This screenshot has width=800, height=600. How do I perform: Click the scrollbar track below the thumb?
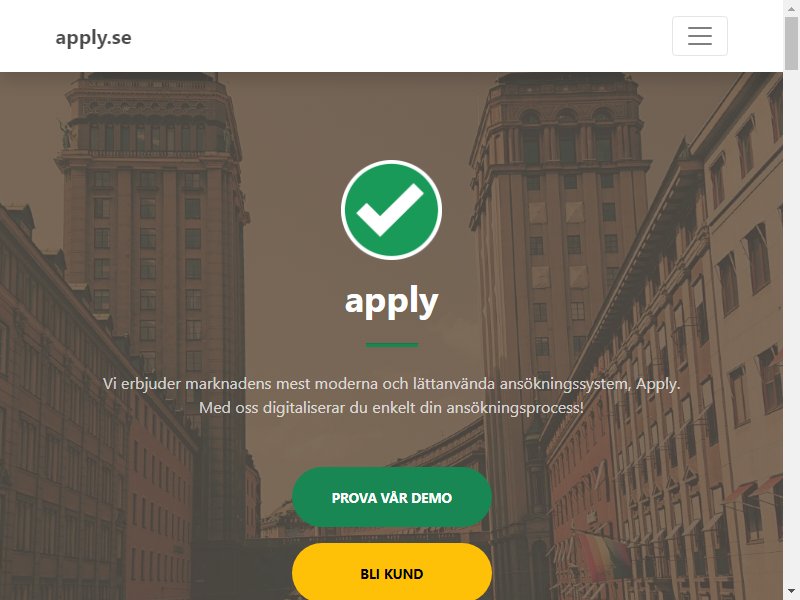click(x=791, y=327)
